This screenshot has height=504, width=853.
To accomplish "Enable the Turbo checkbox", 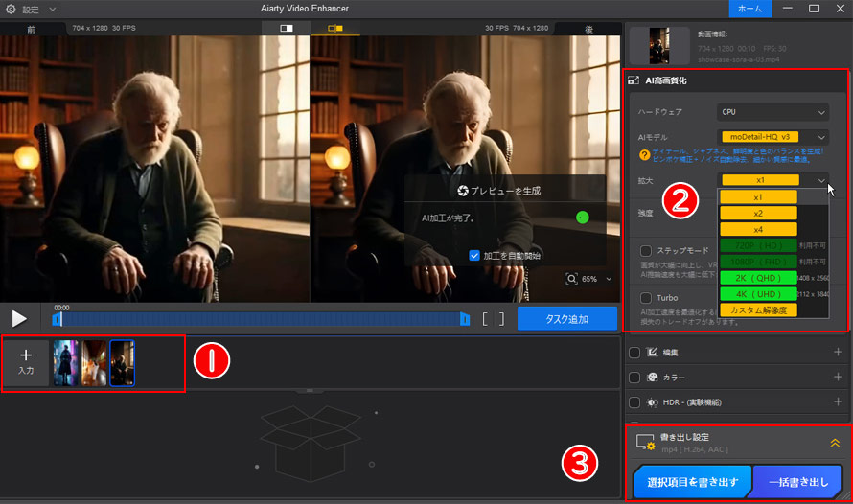I will [645, 298].
